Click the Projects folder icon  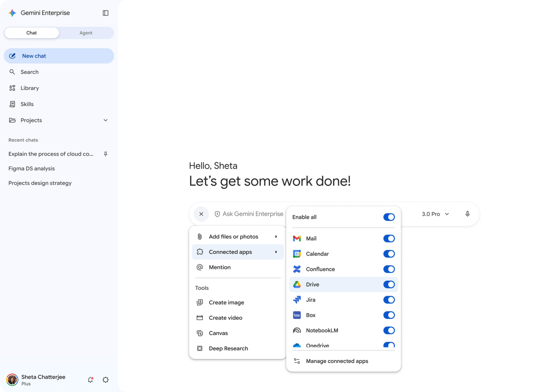(x=12, y=120)
